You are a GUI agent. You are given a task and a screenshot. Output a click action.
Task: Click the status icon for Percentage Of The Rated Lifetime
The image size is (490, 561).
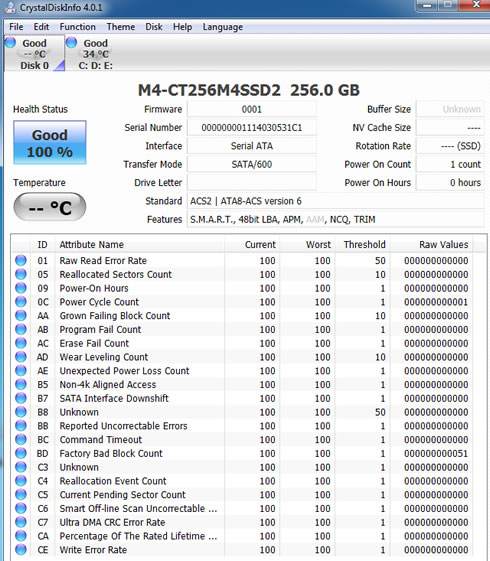pyautogui.click(x=21, y=536)
